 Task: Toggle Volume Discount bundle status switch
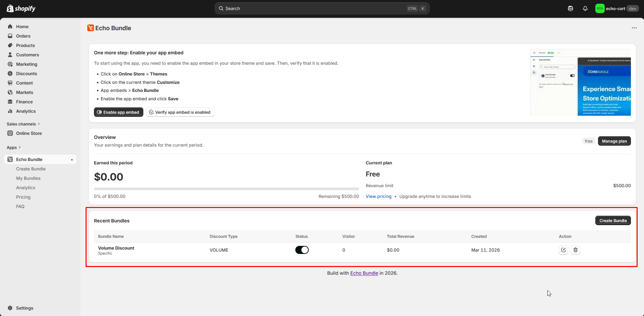click(x=302, y=250)
